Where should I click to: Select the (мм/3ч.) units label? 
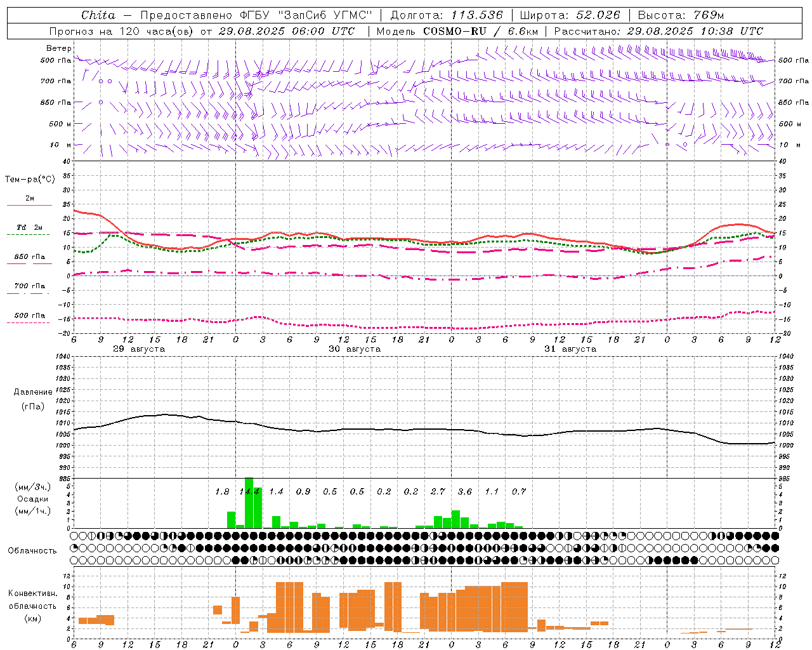point(32,487)
